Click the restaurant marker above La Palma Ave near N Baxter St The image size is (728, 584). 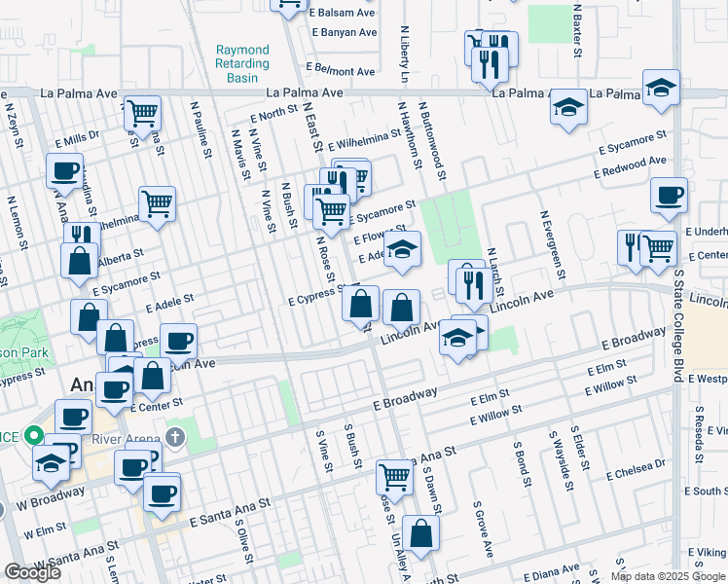click(490, 65)
